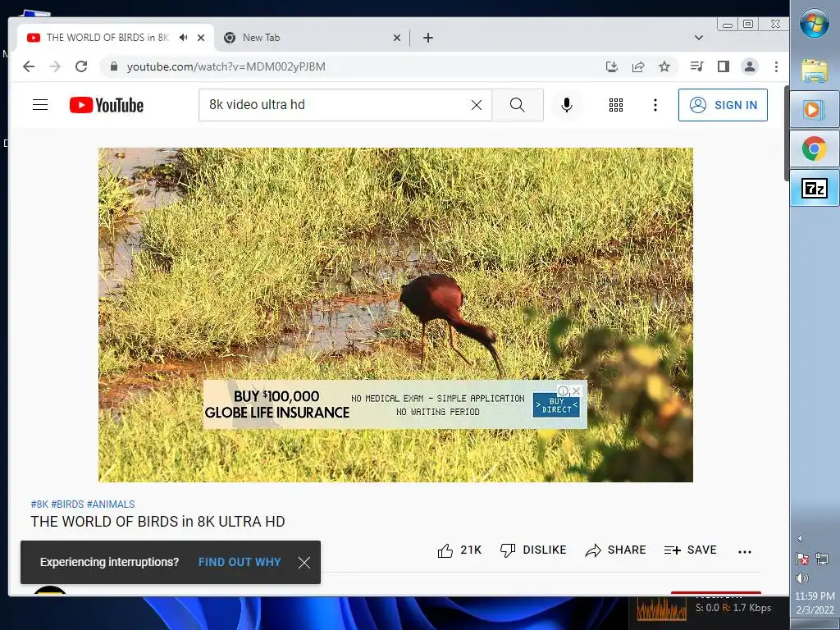This screenshot has width=840, height=630.
Task: Open the #BIRDS hashtag link
Action: tap(67, 504)
